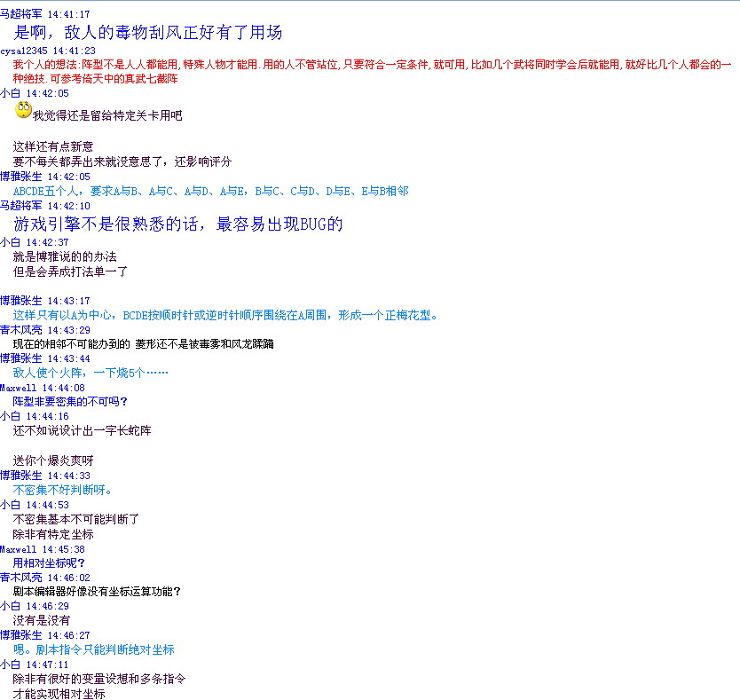Select sender line '小白 14:42:37'
Viewport: 740px width, 700px height.
[35, 242]
